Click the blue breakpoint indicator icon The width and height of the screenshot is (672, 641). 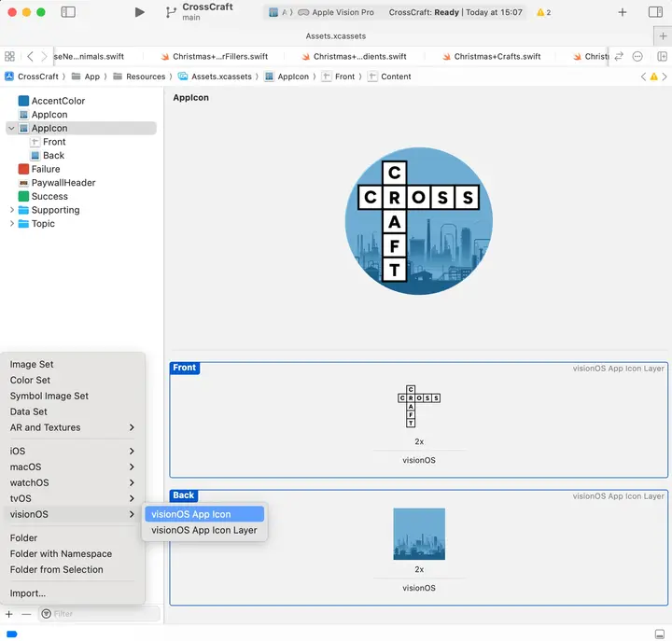pos(12,634)
